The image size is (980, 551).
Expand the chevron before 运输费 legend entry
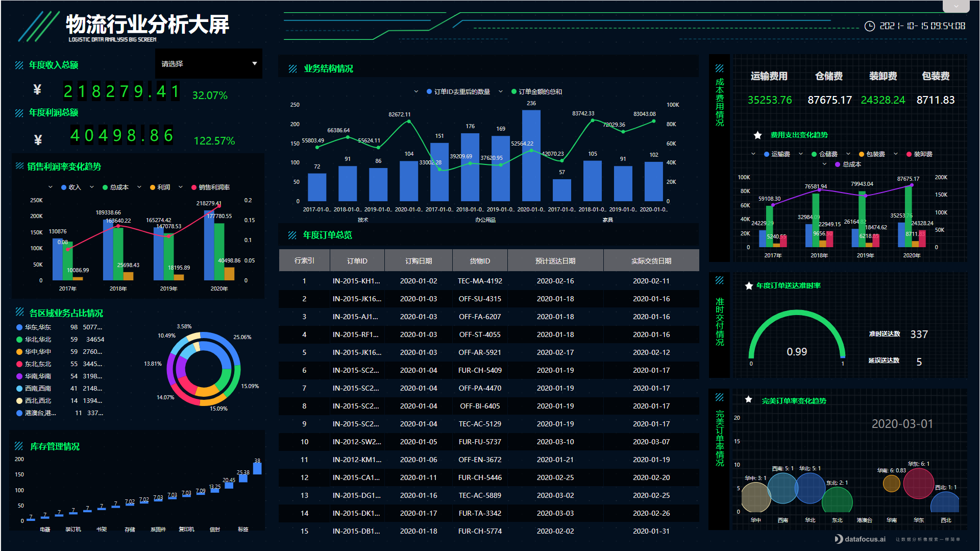coord(753,154)
